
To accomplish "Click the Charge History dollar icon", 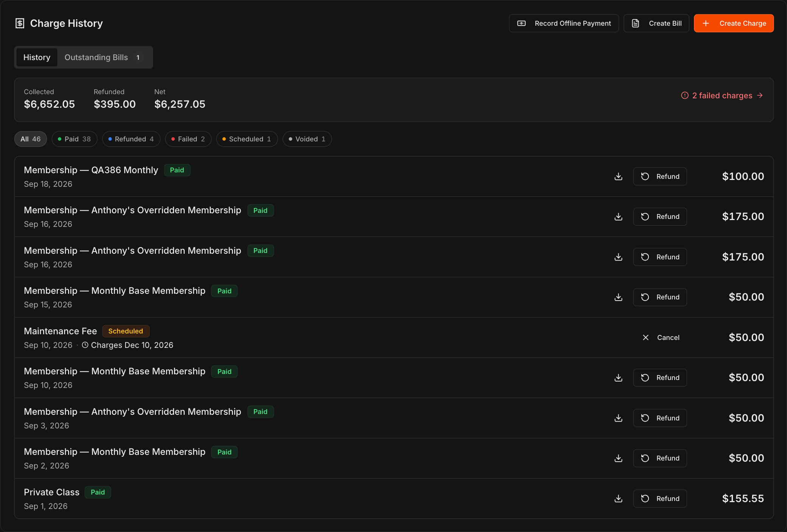I will tap(20, 23).
